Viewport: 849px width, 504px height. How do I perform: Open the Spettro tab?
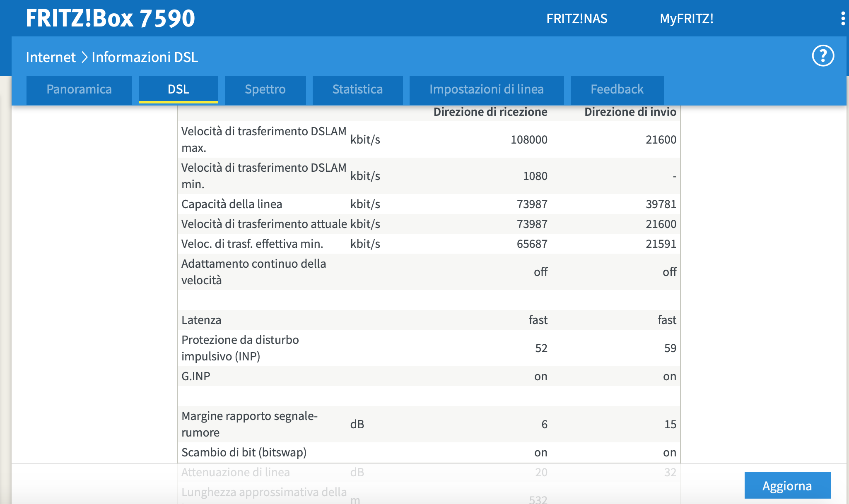(x=265, y=89)
